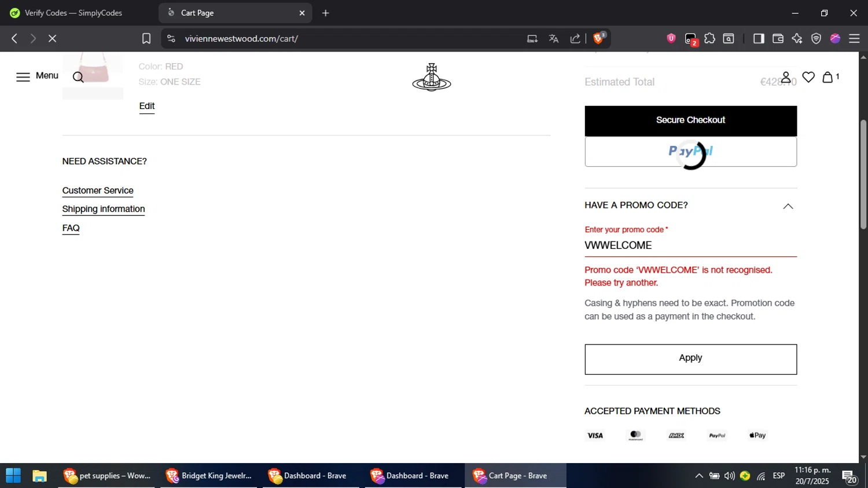Image resolution: width=868 pixels, height=488 pixels.
Task: Bookmark this page with the bookmark icon
Action: click(146, 39)
